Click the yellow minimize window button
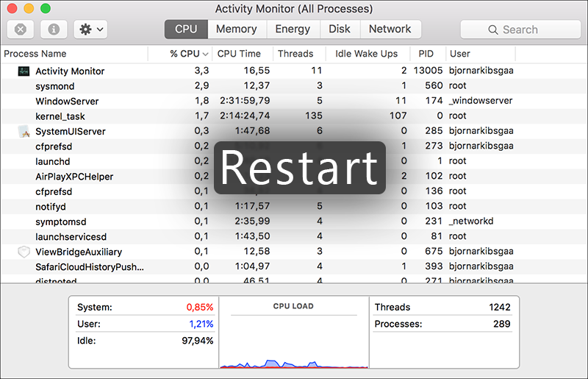Screen dimensions: 588x379 coord(29,8)
